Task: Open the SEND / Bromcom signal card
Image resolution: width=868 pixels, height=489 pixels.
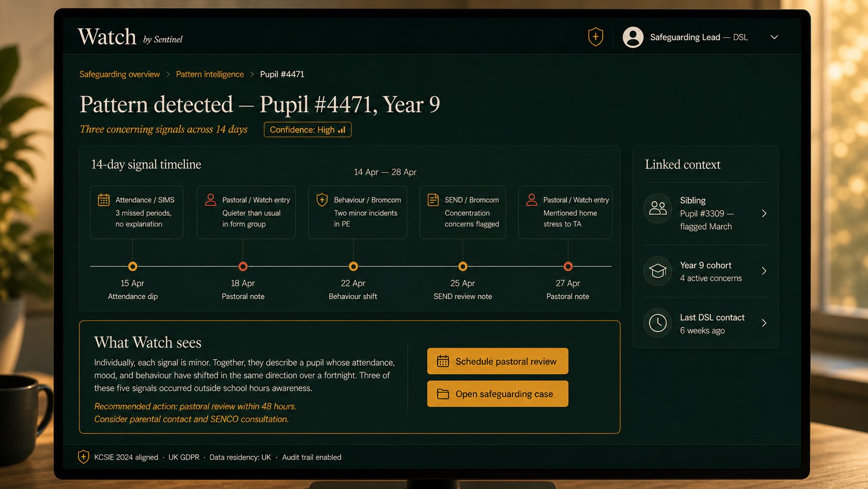Action: coord(463,212)
